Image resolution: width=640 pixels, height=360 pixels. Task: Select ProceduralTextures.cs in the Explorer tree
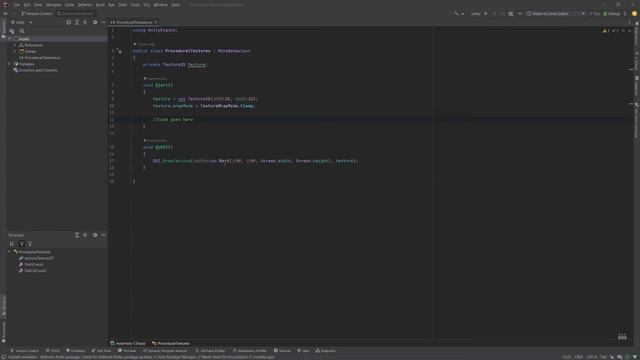pyautogui.click(x=40, y=58)
